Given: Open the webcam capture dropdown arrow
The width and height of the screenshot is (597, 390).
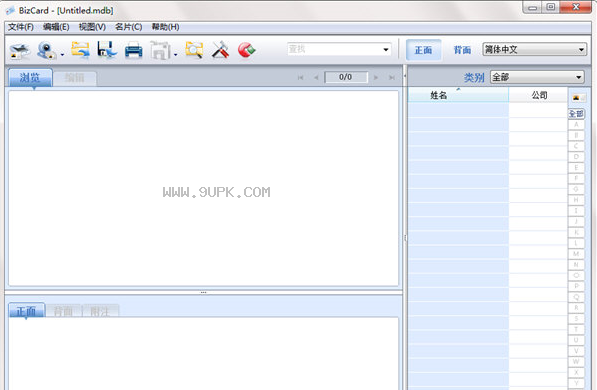Looking at the screenshot, I should coord(62,54).
